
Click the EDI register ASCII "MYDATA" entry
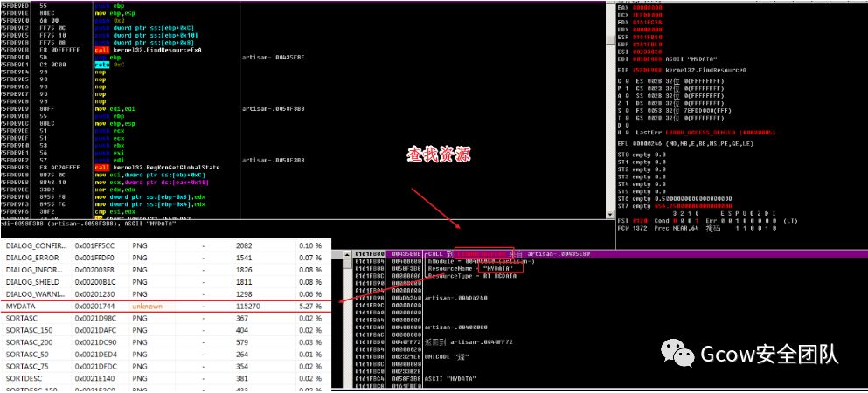(668, 59)
